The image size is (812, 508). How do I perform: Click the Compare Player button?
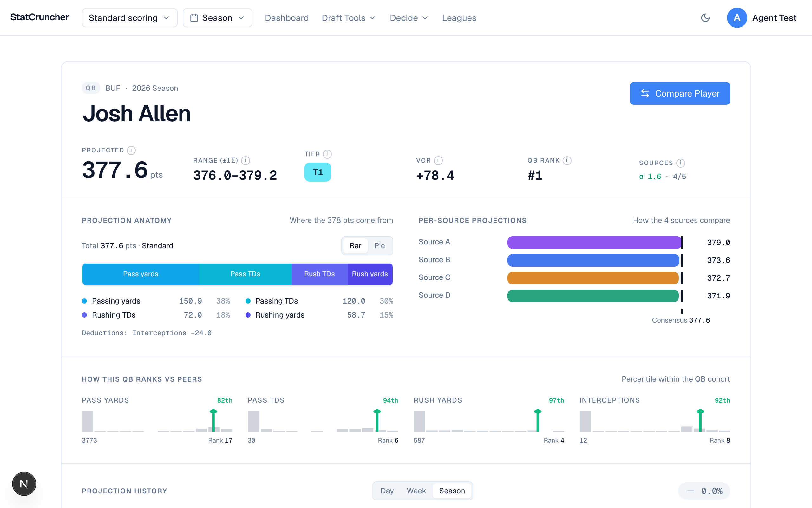[680, 93]
